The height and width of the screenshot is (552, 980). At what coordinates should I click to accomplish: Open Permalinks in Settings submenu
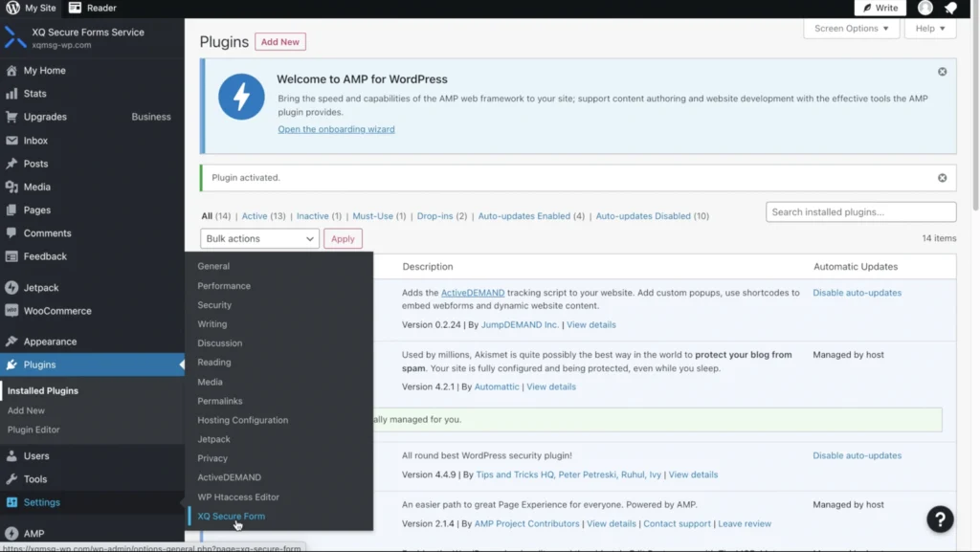[220, 401]
